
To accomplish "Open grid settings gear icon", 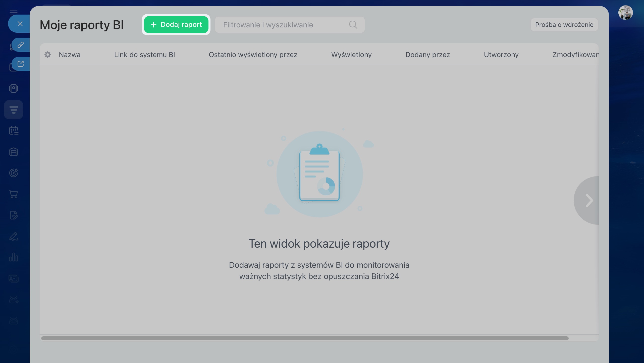I will [x=48, y=55].
